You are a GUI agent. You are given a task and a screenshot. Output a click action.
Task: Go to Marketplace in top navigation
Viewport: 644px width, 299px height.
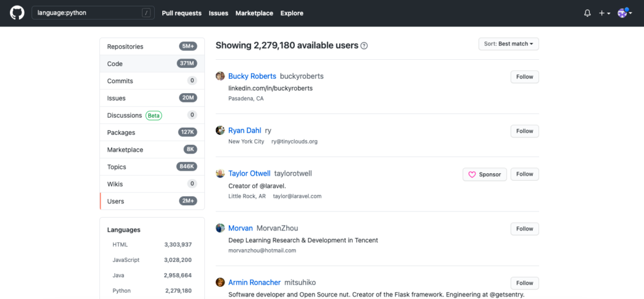coord(254,13)
